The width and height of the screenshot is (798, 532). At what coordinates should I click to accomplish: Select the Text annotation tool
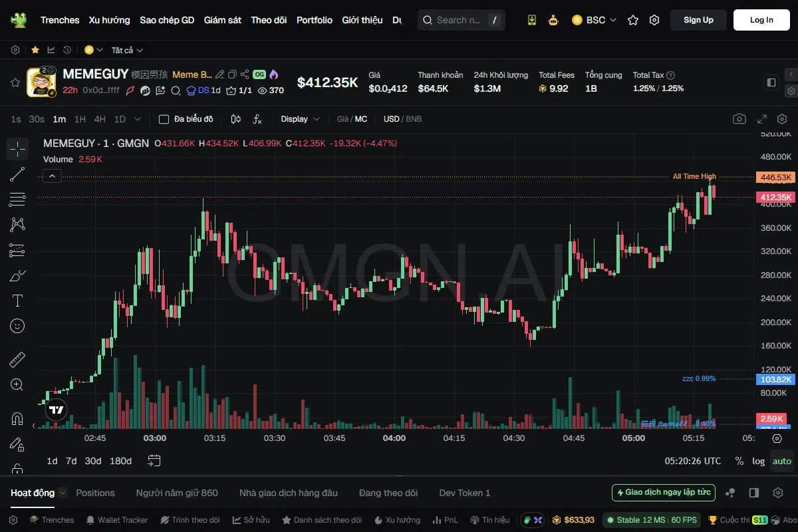click(x=17, y=301)
